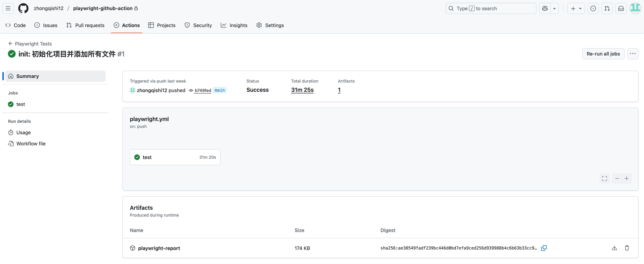Click the artifacts count 1 link
644x264 pixels.
[x=339, y=90]
